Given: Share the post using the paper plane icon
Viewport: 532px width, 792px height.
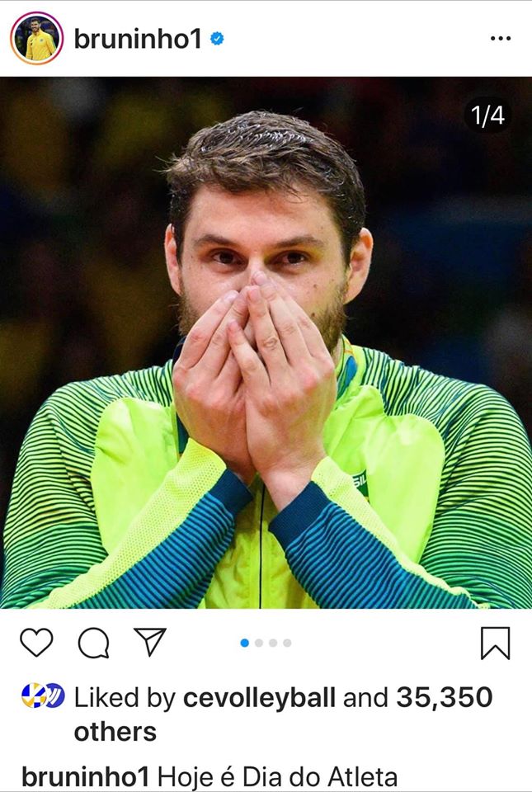Looking at the screenshot, I should [x=150, y=642].
